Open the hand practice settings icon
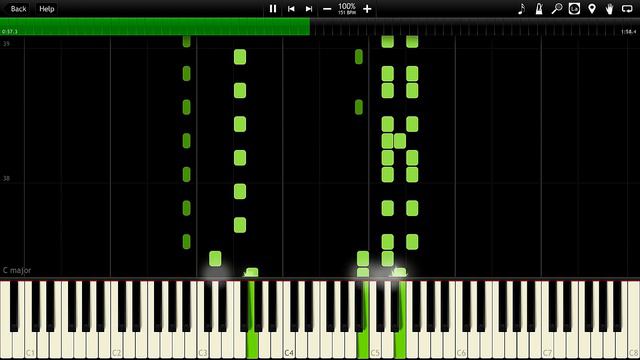Viewport: 640px width, 360px height. [609, 9]
